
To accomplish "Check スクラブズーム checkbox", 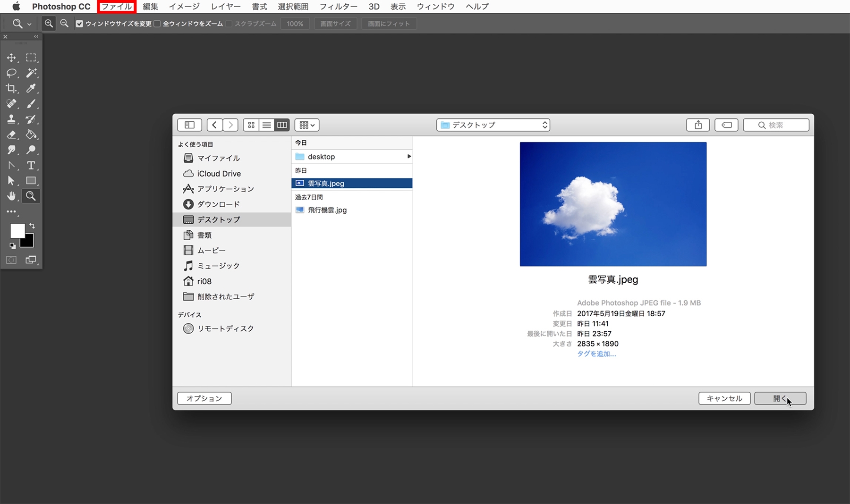I will coord(229,24).
